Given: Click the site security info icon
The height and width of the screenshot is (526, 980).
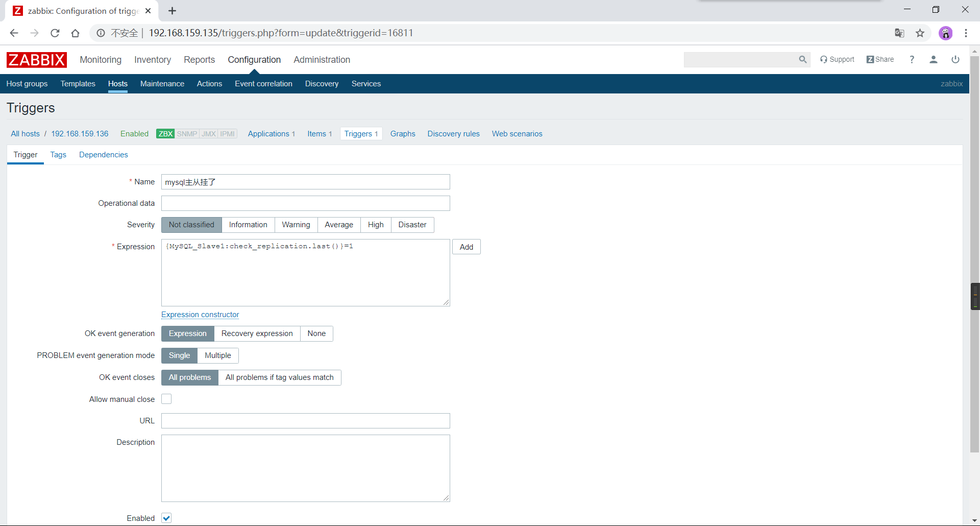Looking at the screenshot, I should (101, 33).
